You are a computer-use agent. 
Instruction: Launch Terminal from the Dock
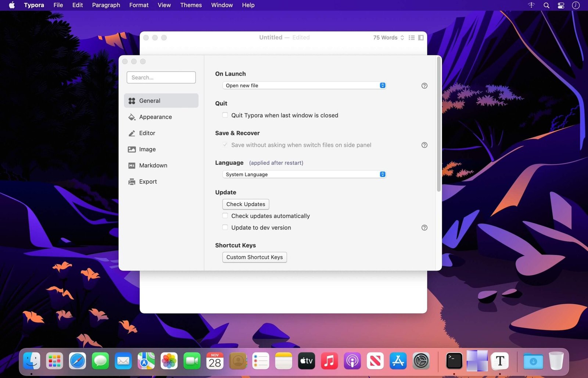coord(454,361)
